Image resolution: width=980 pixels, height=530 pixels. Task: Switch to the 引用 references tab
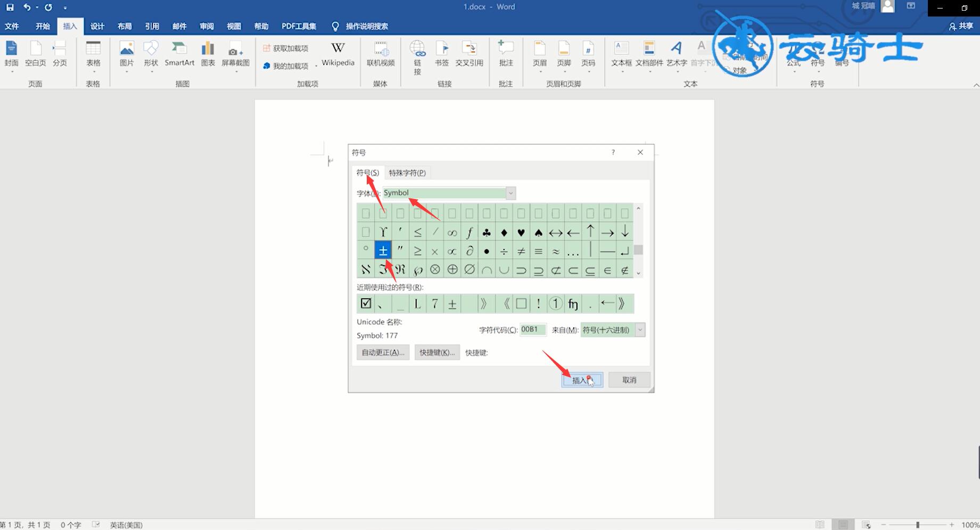click(152, 26)
